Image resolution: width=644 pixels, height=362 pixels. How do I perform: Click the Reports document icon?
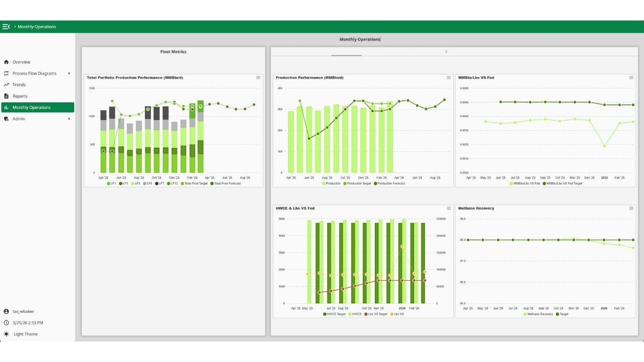coord(7,96)
